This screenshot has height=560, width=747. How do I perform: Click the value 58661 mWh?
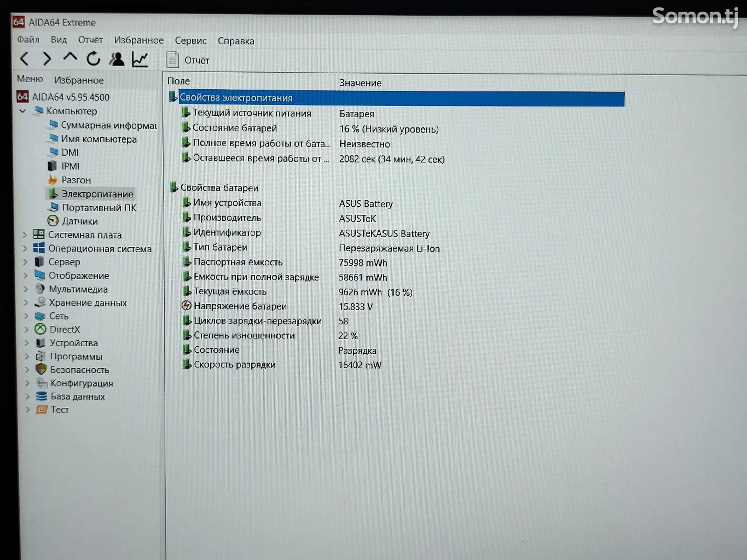[363, 278]
